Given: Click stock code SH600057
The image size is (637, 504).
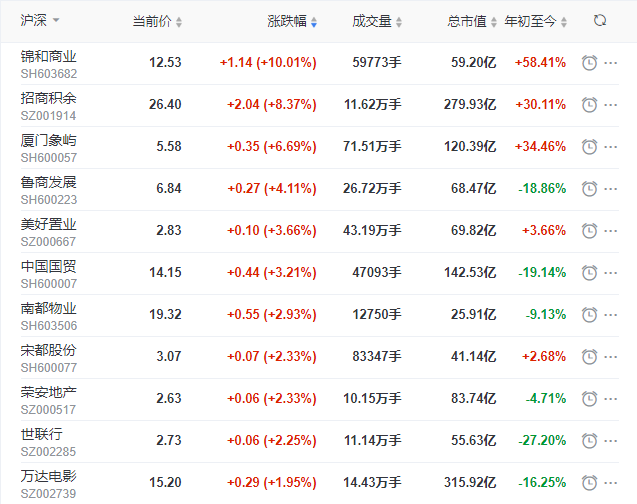Looking at the screenshot, I should click(x=49, y=158).
